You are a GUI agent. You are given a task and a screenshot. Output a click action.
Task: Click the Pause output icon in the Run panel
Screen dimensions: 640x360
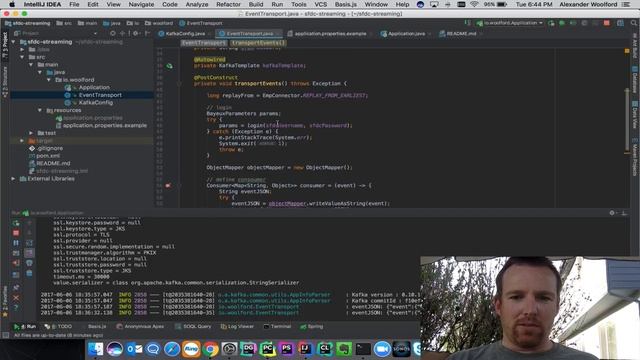[16, 243]
